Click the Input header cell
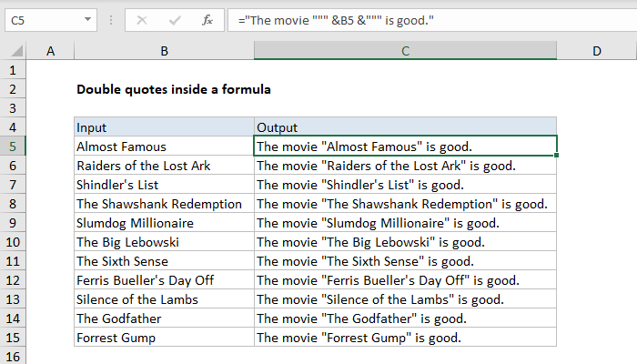 click(x=163, y=126)
